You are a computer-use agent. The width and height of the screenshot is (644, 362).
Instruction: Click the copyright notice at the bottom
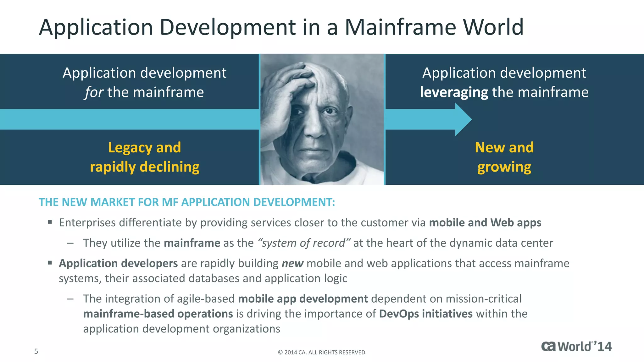tap(322, 352)
